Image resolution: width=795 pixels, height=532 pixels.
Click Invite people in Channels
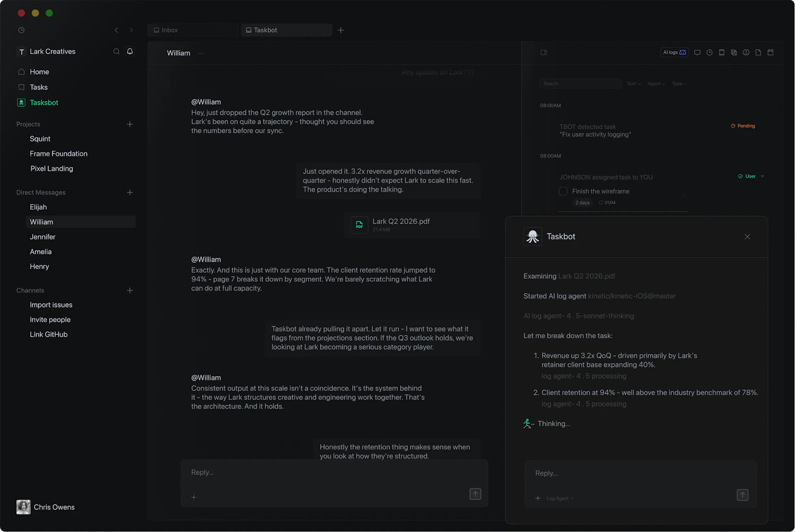click(x=50, y=320)
